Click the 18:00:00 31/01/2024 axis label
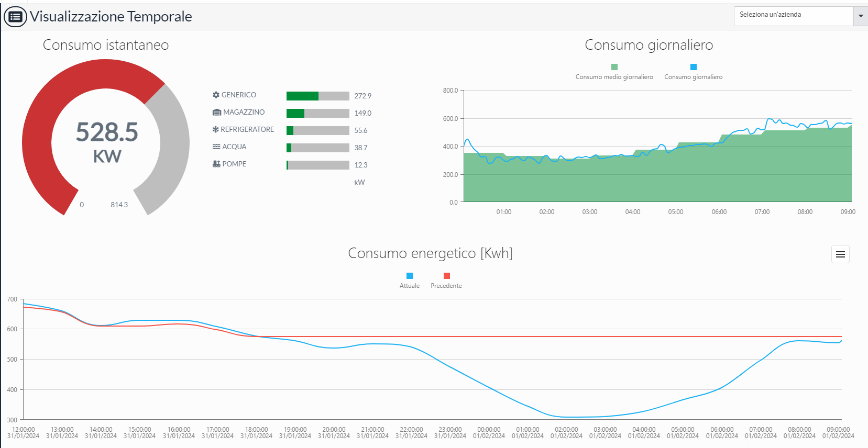The image size is (868, 448). pyautogui.click(x=257, y=433)
